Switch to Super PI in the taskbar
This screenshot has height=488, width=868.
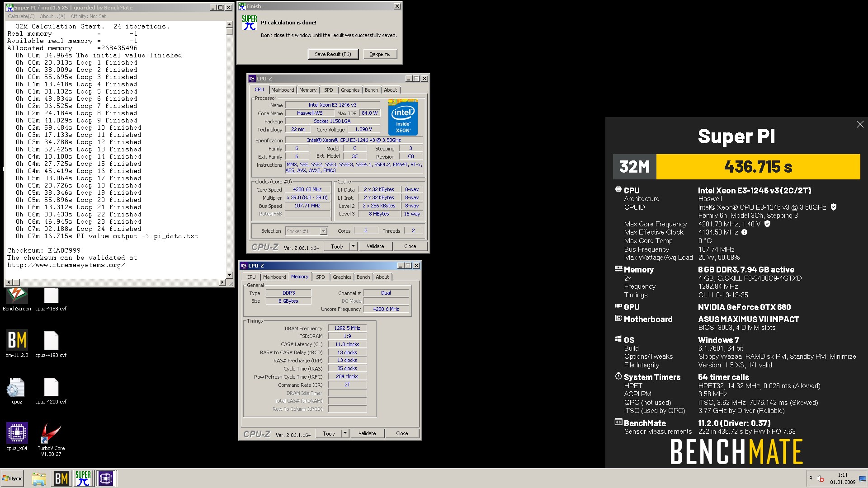point(83,479)
